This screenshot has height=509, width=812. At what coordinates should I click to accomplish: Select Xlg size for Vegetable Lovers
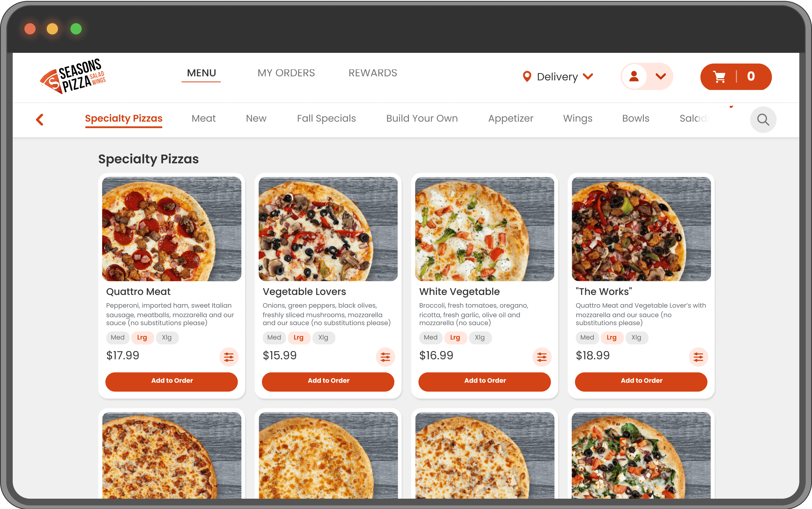click(323, 338)
